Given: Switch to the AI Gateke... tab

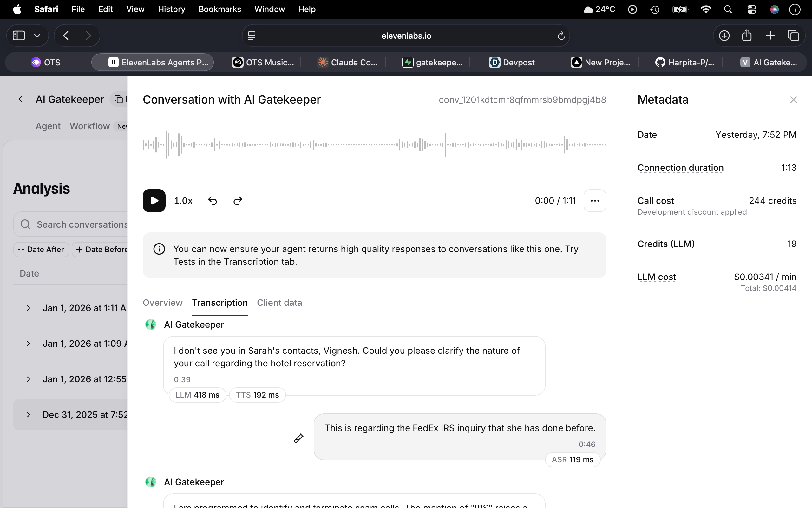Looking at the screenshot, I should 768,63.
